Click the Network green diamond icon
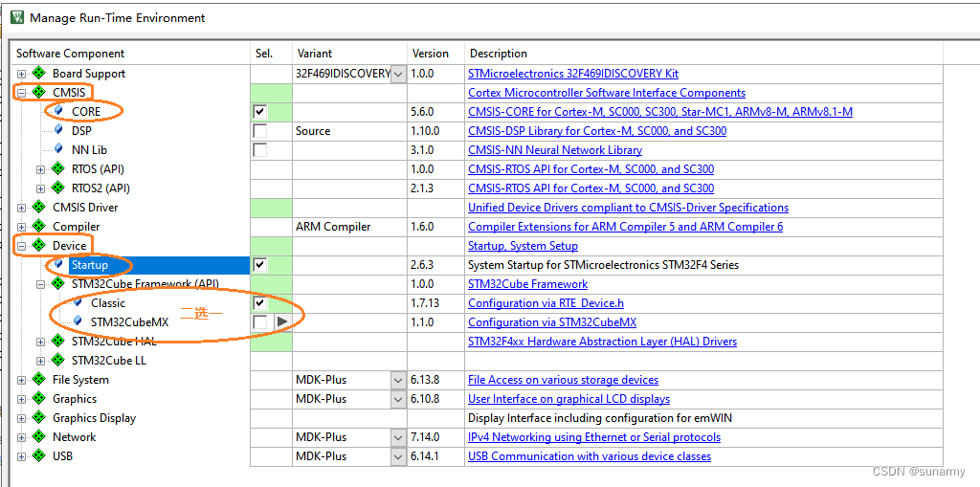980x487 pixels. click(38, 437)
